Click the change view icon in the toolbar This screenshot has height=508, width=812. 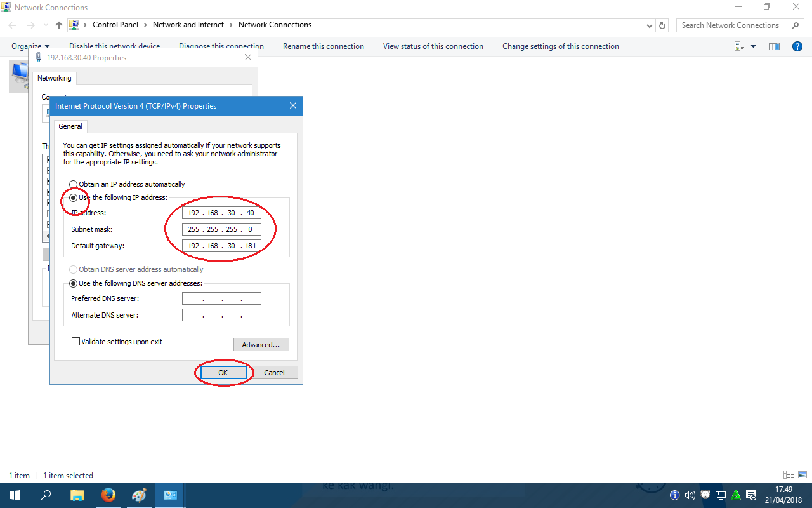738,46
